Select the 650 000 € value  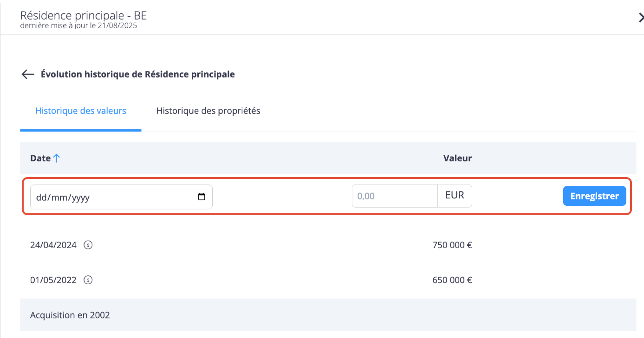pos(452,280)
